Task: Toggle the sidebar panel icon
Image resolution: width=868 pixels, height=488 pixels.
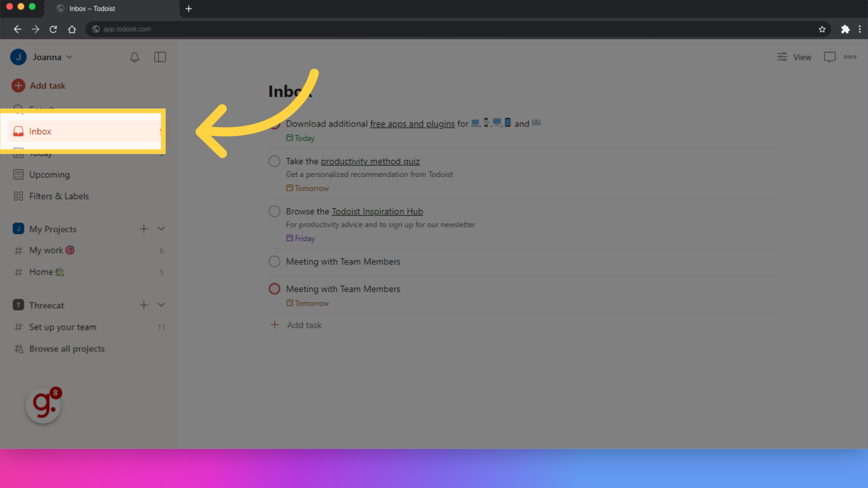Action: (160, 57)
